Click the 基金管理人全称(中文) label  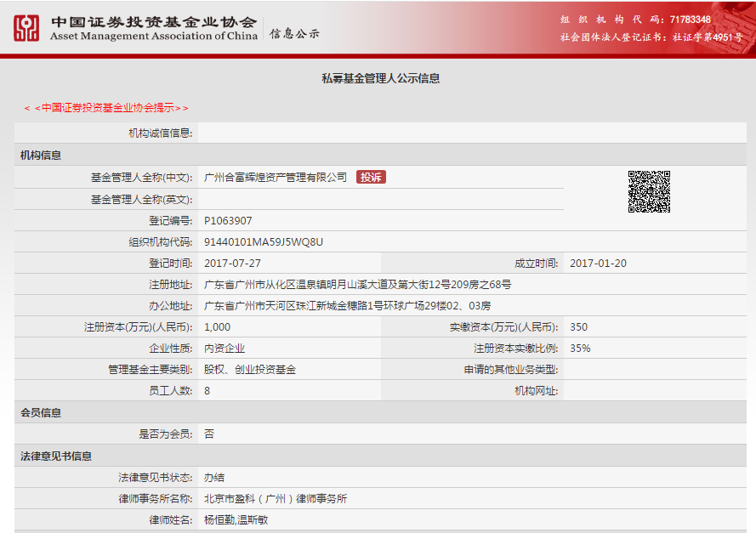point(142,178)
